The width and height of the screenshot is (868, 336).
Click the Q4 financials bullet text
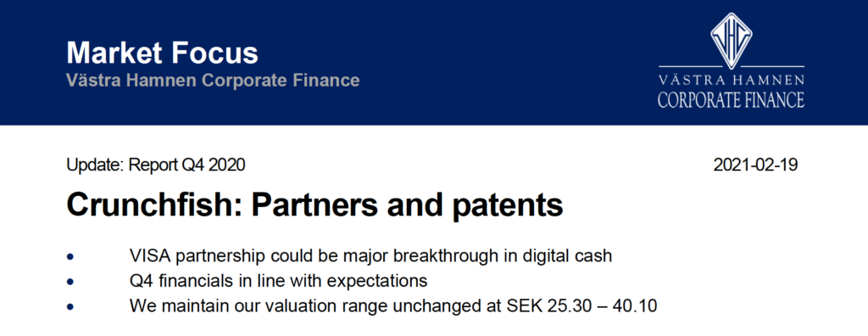[278, 281]
